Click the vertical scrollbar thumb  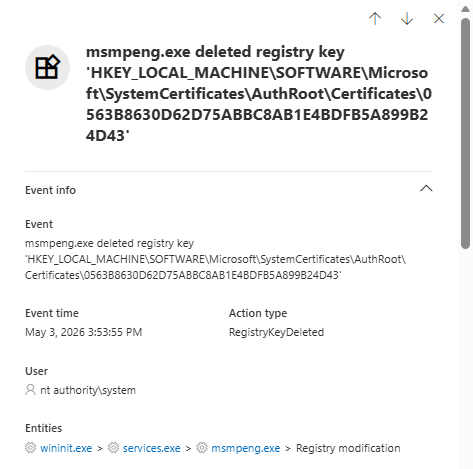click(466, 133)
